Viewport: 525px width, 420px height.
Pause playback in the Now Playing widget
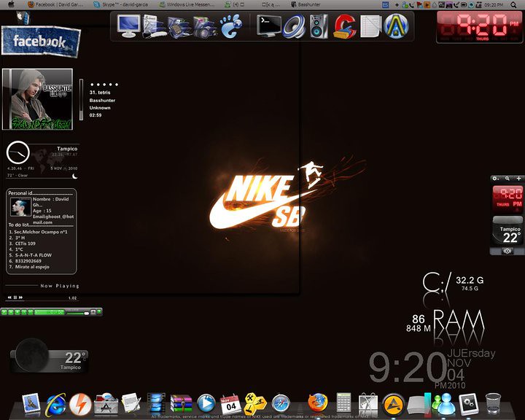tap(15, 297)
